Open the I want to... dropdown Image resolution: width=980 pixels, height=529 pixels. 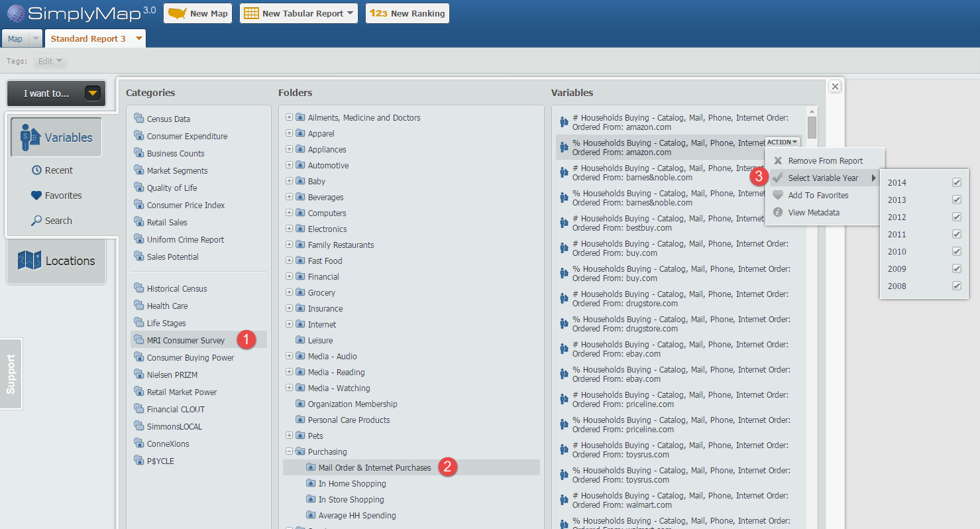tap(56, 93)
